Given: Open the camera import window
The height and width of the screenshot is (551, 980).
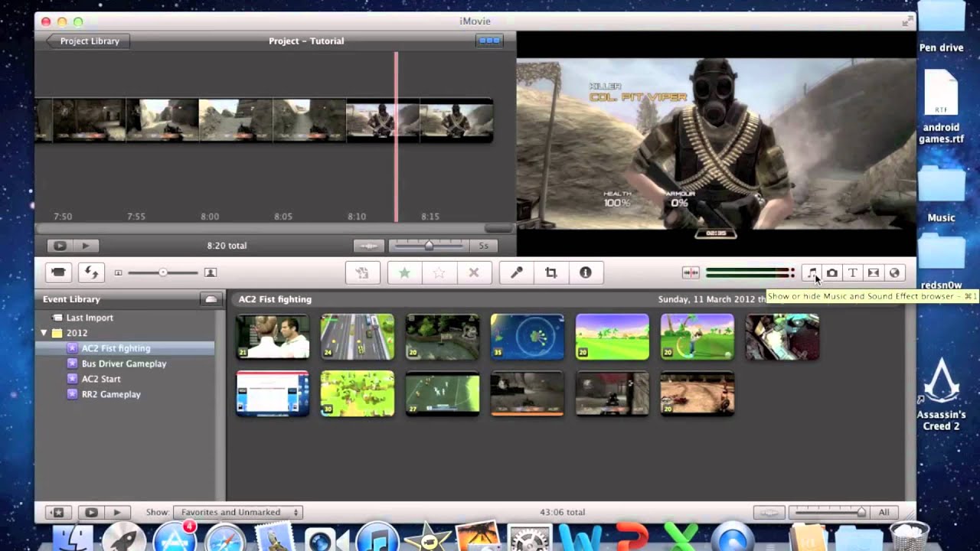Looking at the screenshot, I should coord(59,272).
